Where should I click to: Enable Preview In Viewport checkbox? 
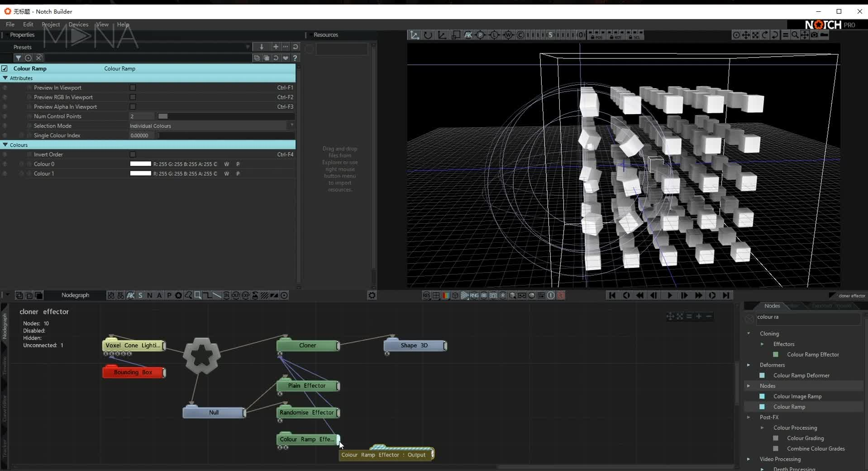click(133, 87)
